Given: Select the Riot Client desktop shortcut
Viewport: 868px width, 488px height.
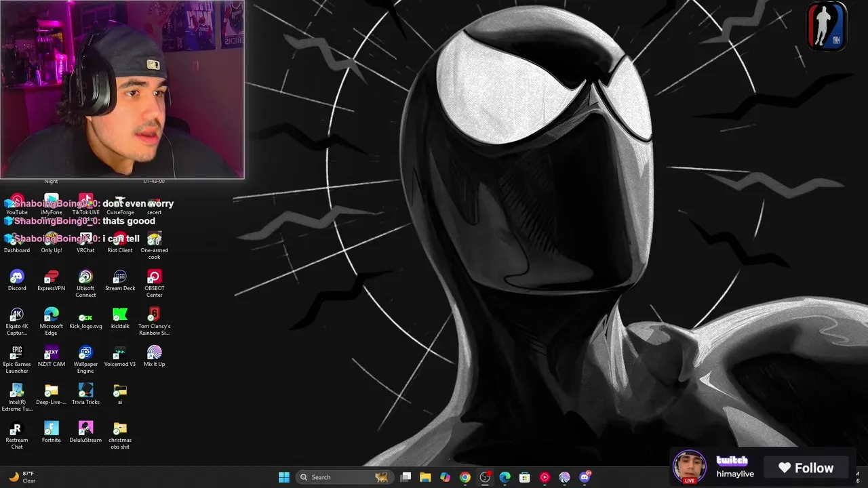Looking at the screenshot, I should tap(120, 243).
